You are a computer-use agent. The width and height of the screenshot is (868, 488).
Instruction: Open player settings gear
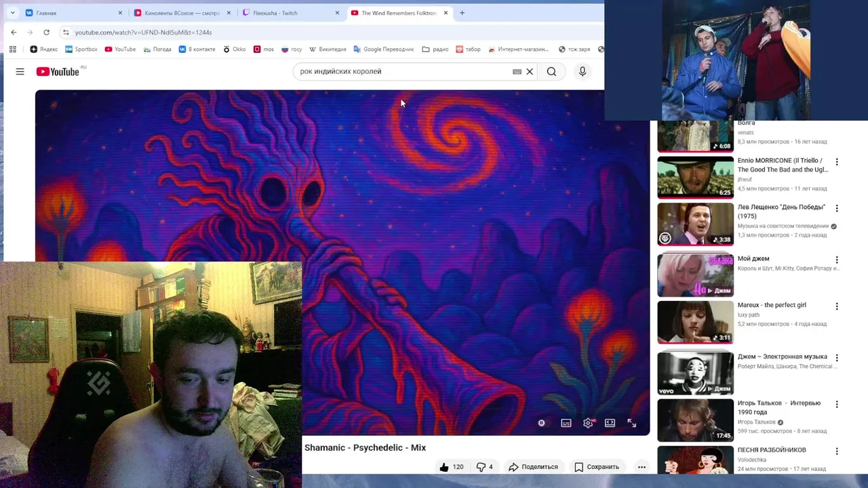pos(588,423)
